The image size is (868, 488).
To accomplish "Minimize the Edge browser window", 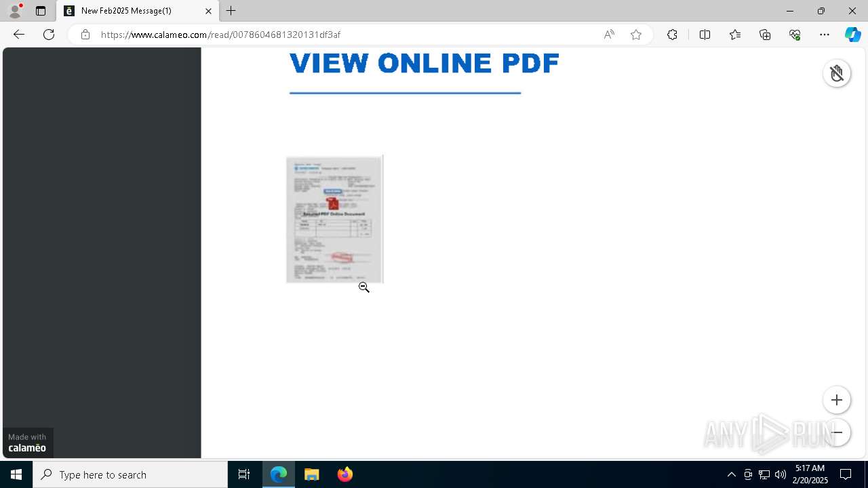I will tap(789, 11).
